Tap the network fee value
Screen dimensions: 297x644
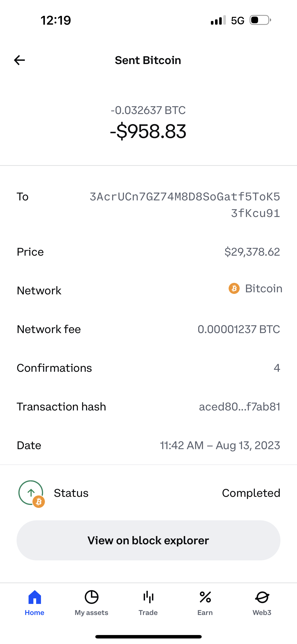coord(239,329)
